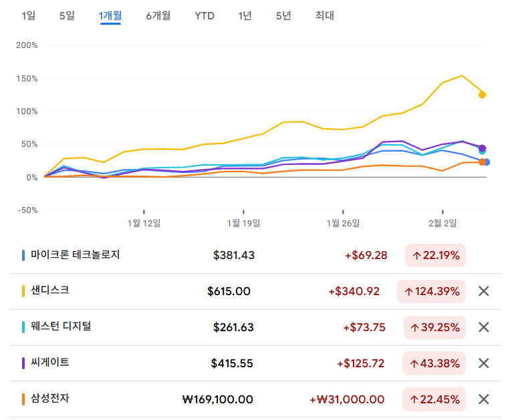Open the 마이크론 테크놀로지 stock link
This screenshot has height=420, width=516.
[x=75, y=254]
